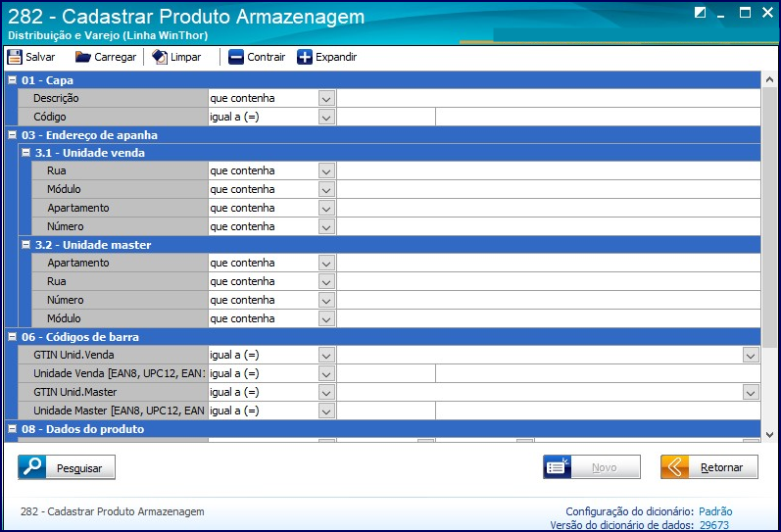
Task: Click Unidade Venda EAN code input field
Action: [x=386, y=373]
